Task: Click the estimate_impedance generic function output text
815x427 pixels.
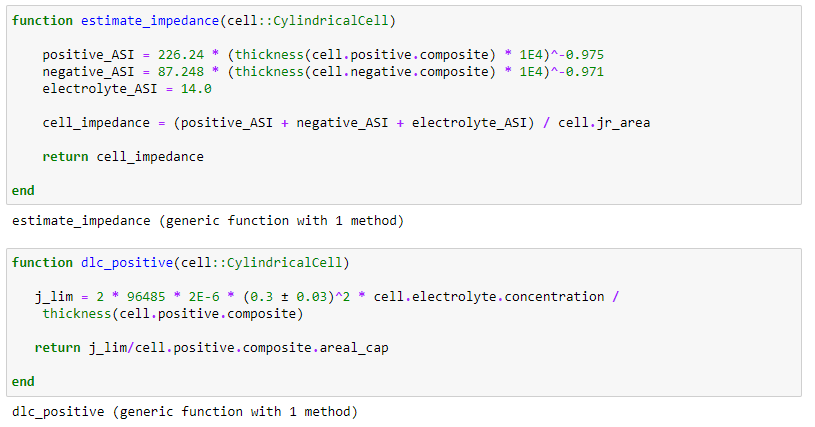Action: pos(208,221)
